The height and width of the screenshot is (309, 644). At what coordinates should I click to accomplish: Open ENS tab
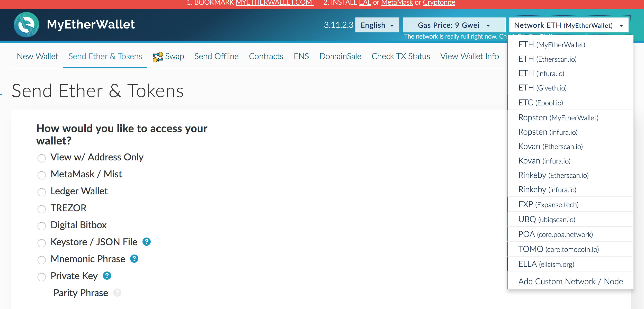301,56
